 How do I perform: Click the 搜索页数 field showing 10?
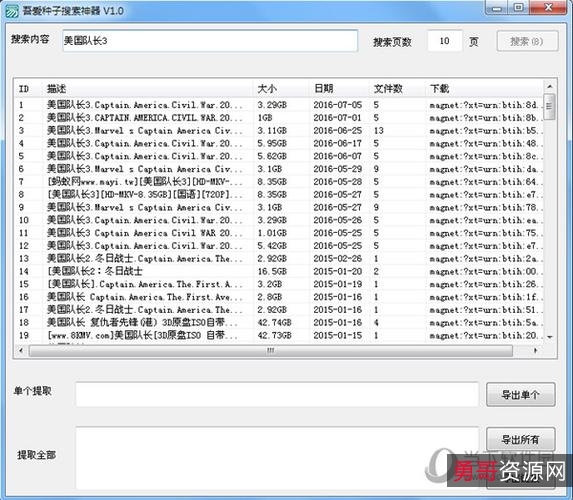(x=445, y=41)
